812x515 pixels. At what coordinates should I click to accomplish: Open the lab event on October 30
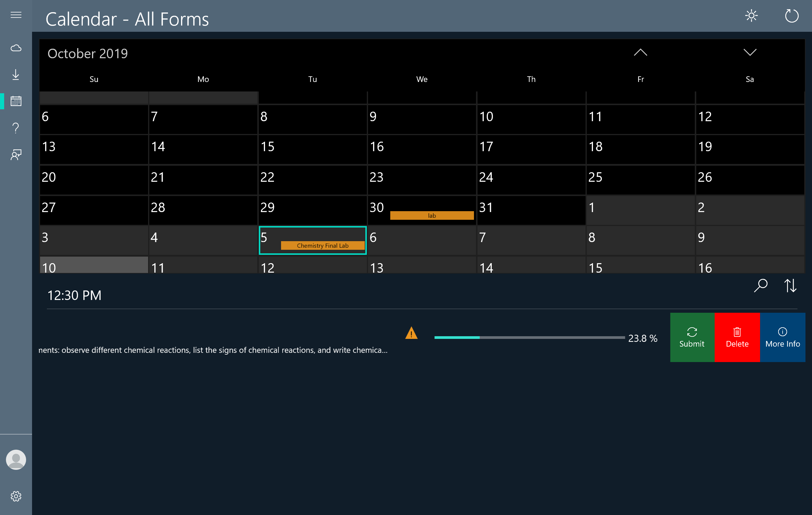pos(432,216)
